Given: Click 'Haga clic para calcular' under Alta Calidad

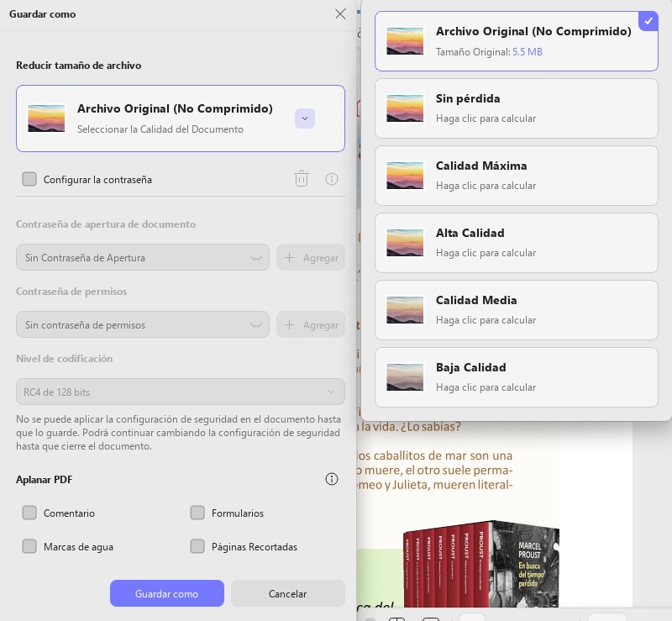Looking at the screenshot, I should (486, 253).
